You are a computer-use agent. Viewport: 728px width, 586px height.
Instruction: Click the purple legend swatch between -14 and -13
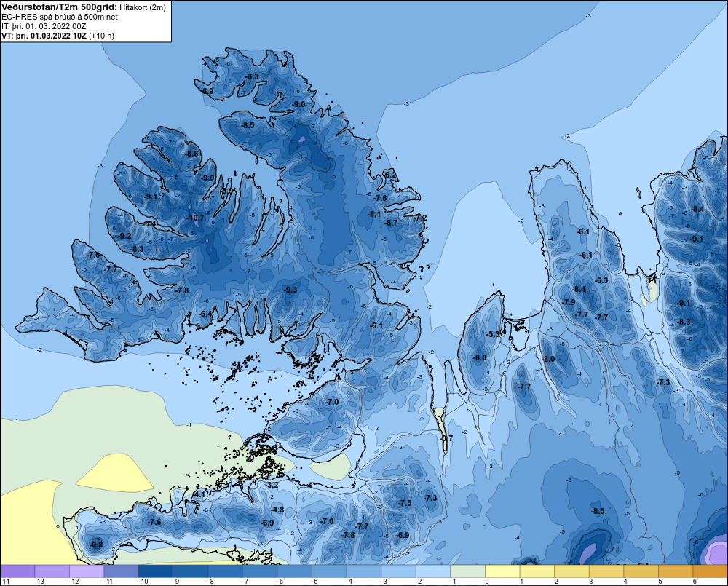coord(17,571)
